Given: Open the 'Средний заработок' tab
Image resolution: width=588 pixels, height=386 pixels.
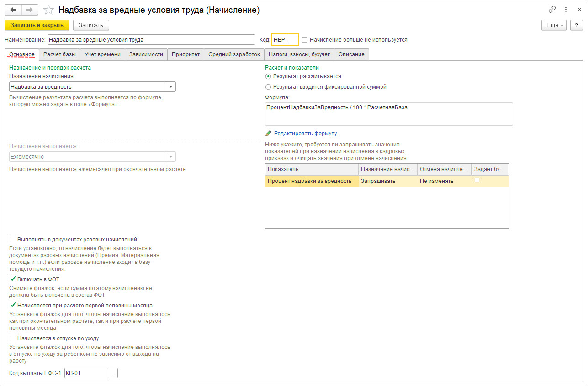Looking at the screenshot, I should [234, 54].
